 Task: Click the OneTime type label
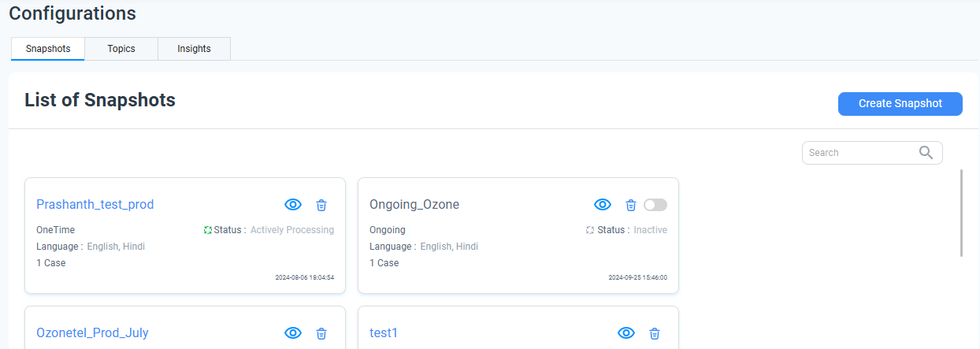[56, 230]
